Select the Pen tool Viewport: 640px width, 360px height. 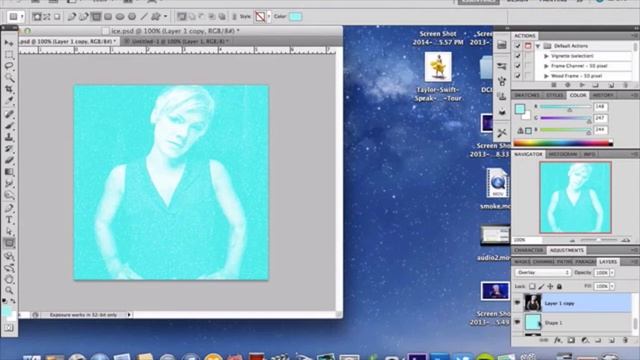tap(9, 209)
